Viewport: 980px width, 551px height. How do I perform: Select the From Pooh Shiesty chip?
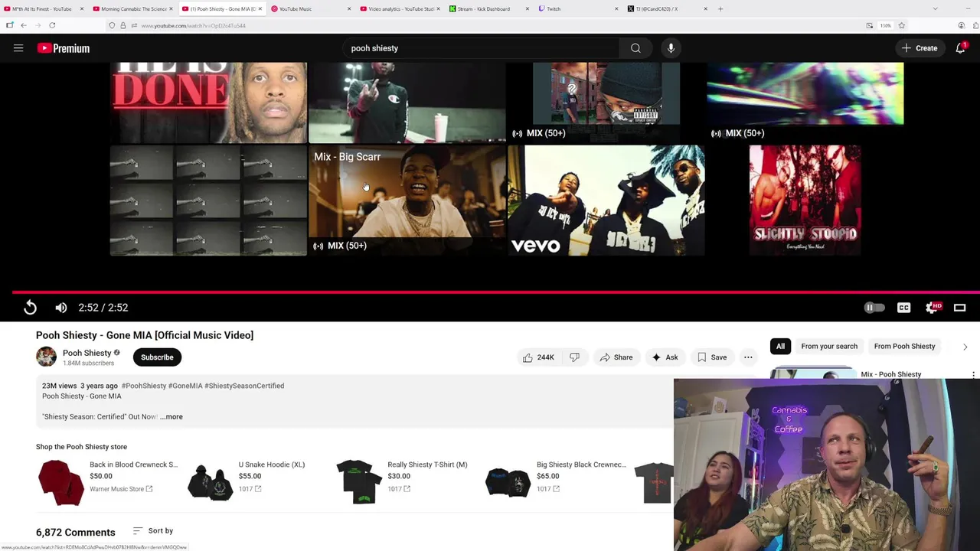904,347
